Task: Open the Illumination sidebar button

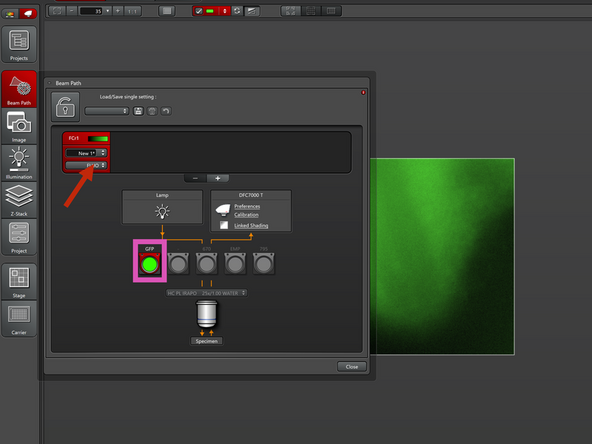Action: click(x=19, y=163)
